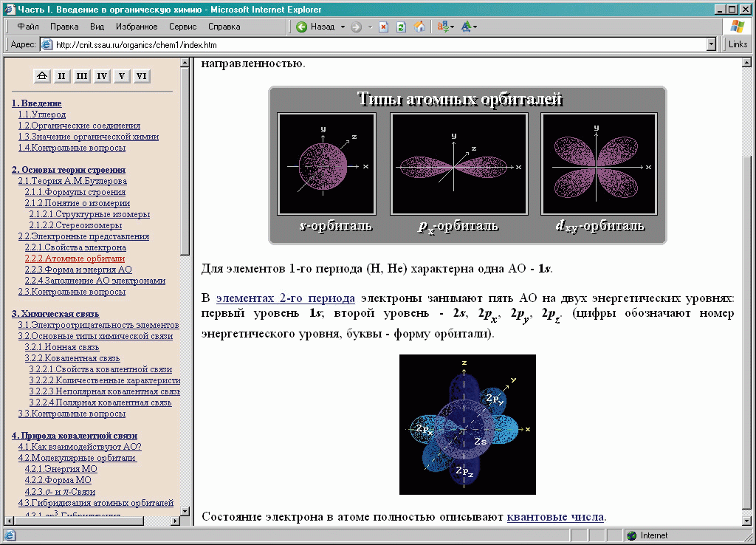
Task: Click the translation toolbar icon
Action: pos(442,27)
